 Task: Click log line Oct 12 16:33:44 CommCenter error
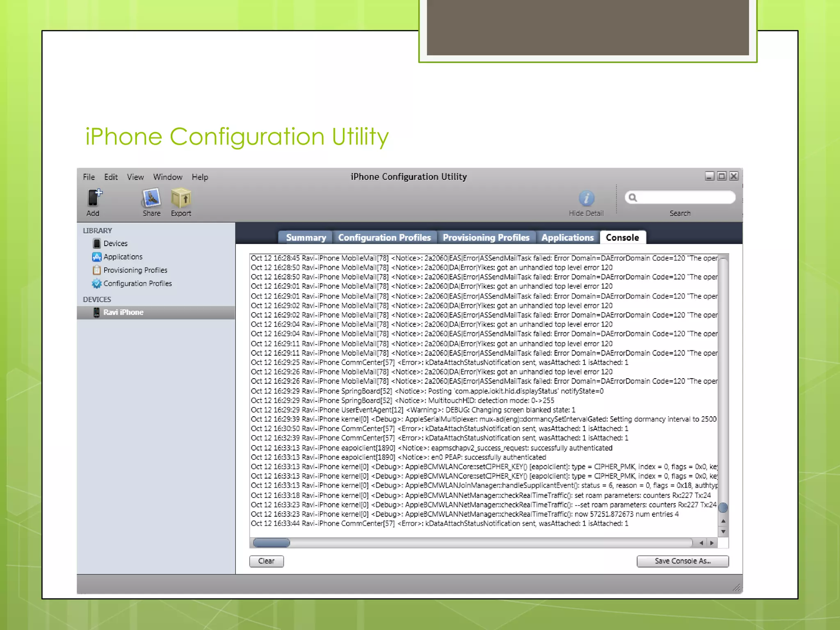click(x=440, y=523)
